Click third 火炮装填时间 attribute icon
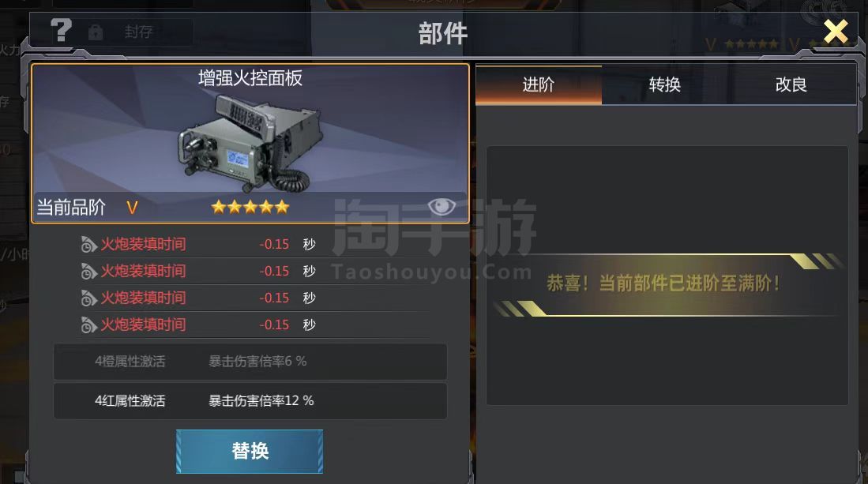The height and width of the screenshot is (484, 868). pos(88,298)
